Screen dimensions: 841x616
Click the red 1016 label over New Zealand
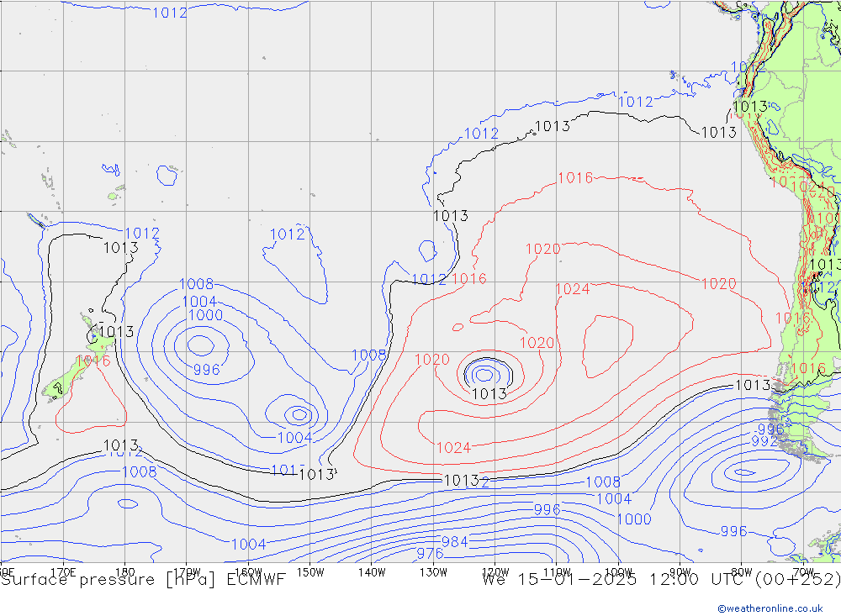click(93, 361)
